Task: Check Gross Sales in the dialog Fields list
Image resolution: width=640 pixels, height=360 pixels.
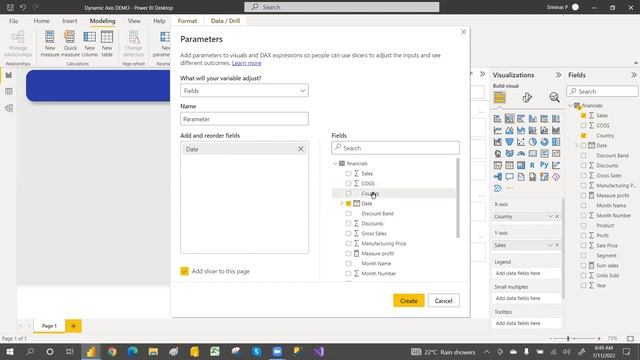Action: pos(348,233)
